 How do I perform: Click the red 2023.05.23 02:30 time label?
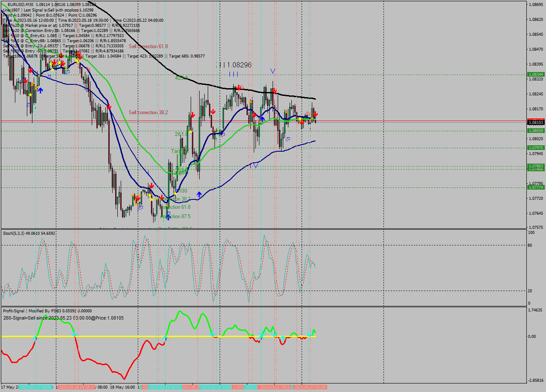[x=311, y=387]
